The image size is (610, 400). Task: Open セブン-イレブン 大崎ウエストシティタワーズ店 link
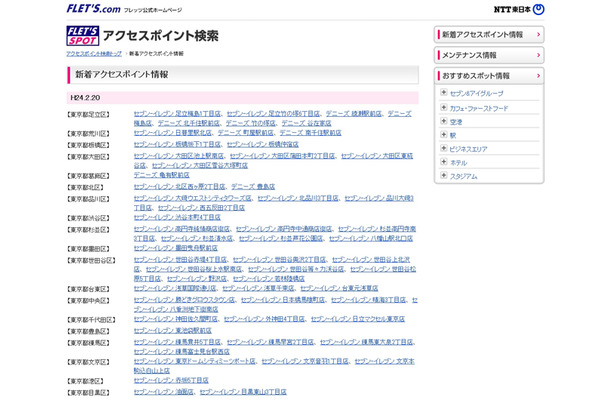[192, 198]
